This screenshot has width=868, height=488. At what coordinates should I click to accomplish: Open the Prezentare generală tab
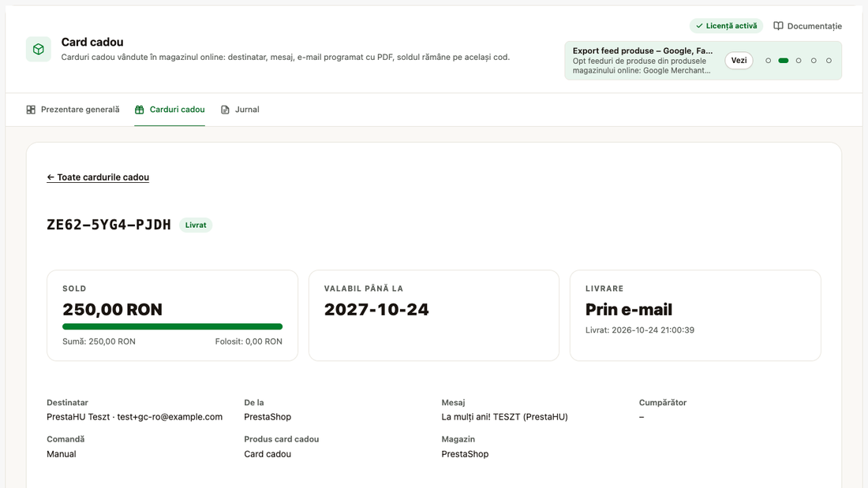tap(73, 110)
